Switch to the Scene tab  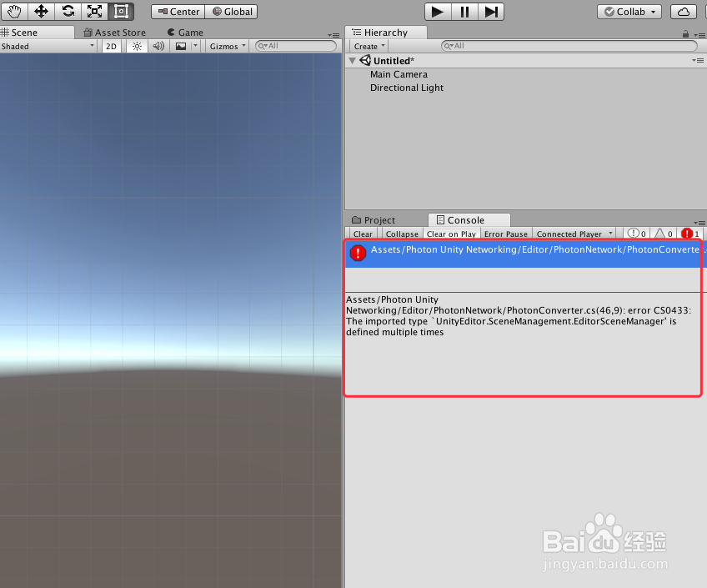[37, 33]
